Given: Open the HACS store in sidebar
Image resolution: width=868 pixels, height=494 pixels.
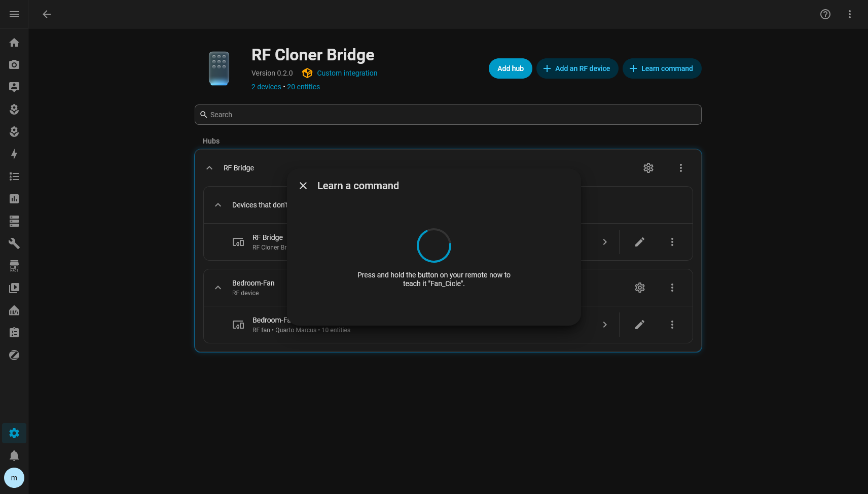Looking at the screenshot, I should coord(14,266).
